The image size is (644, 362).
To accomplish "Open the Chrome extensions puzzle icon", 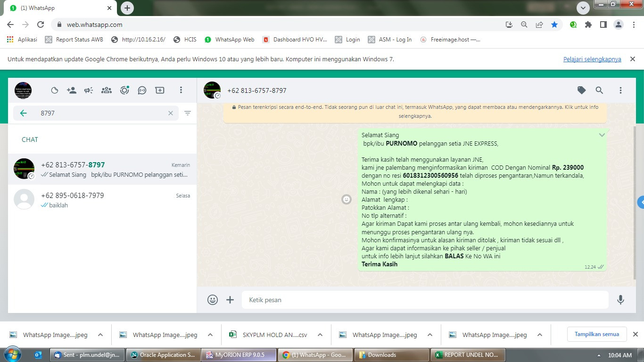I will click(588, 25).
